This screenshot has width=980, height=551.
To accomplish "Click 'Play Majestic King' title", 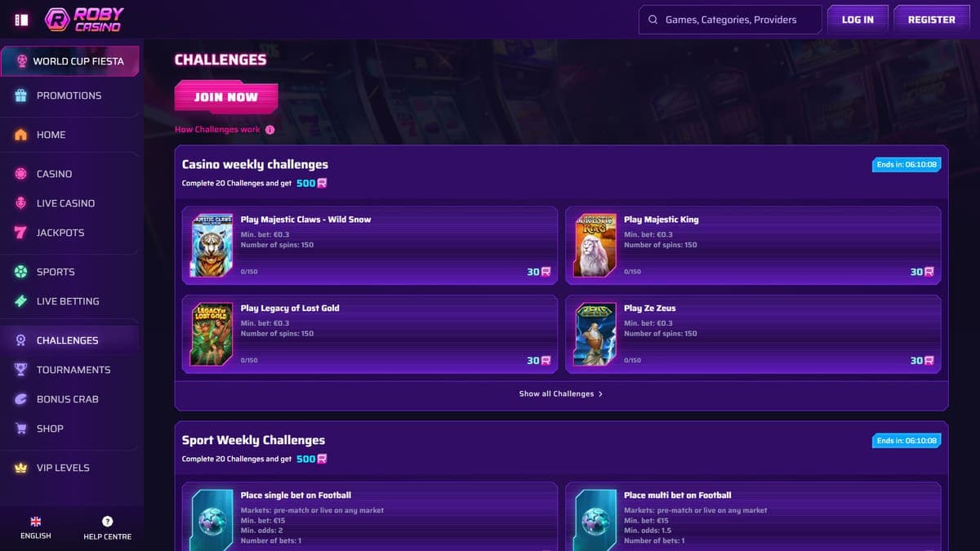I will (x=661, y=220).
